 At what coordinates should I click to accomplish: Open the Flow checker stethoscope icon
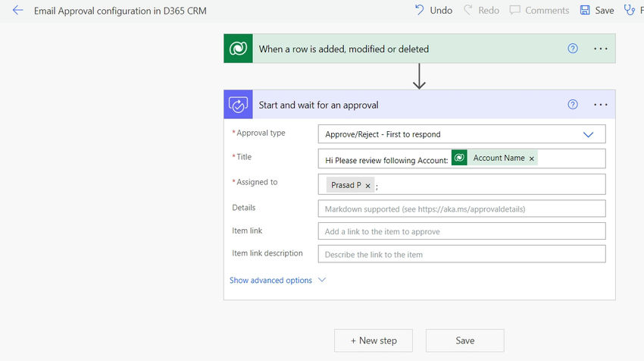click(x=629, y=11)
